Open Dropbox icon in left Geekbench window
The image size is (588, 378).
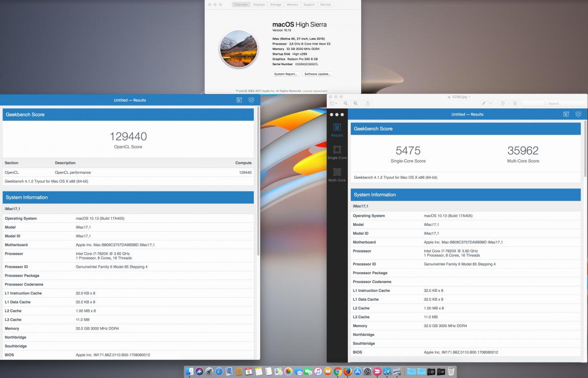click(x=251, y=100)
